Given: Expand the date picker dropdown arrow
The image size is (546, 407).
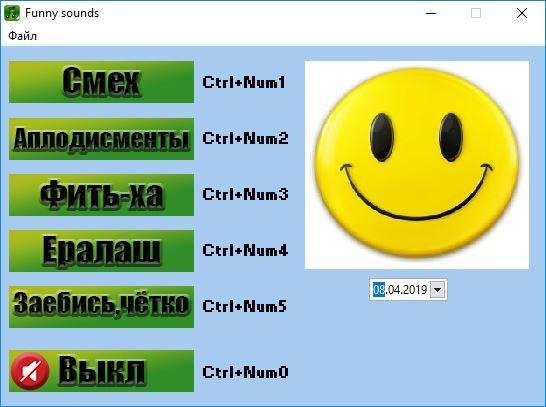Looking at the screenshot, I should point(438,290).
